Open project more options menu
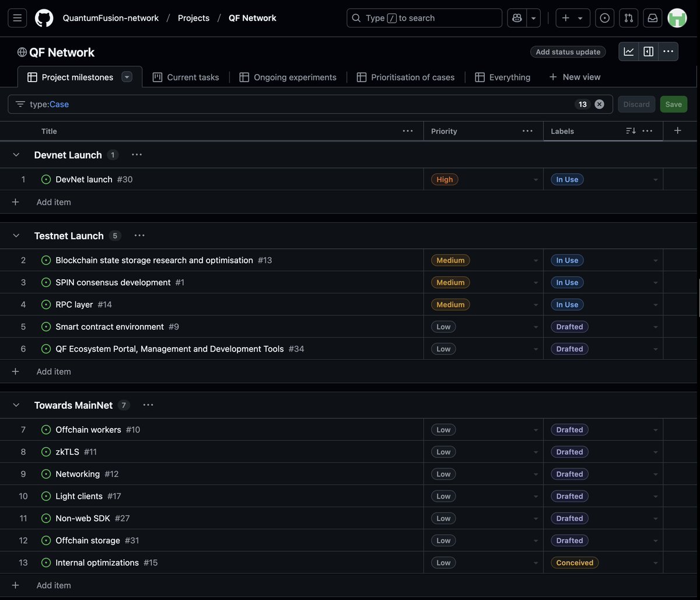 (668, 51)
